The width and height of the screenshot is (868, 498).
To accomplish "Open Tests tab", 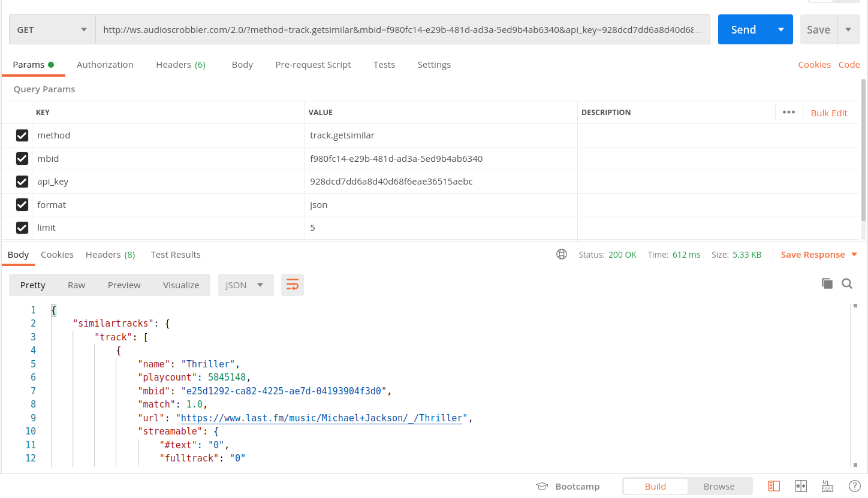I will click(384, 64).
